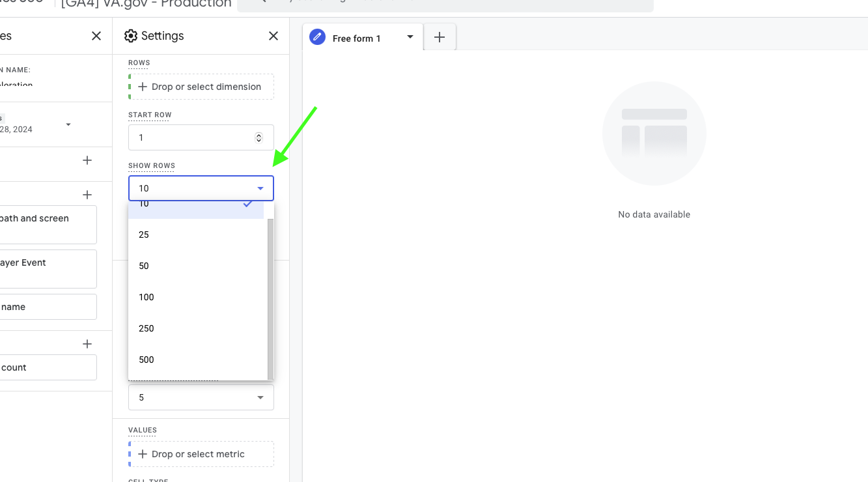868x482 pixels.
Task: Select 25 rows option
Action: pyautogui.click(x=144, y=234)
